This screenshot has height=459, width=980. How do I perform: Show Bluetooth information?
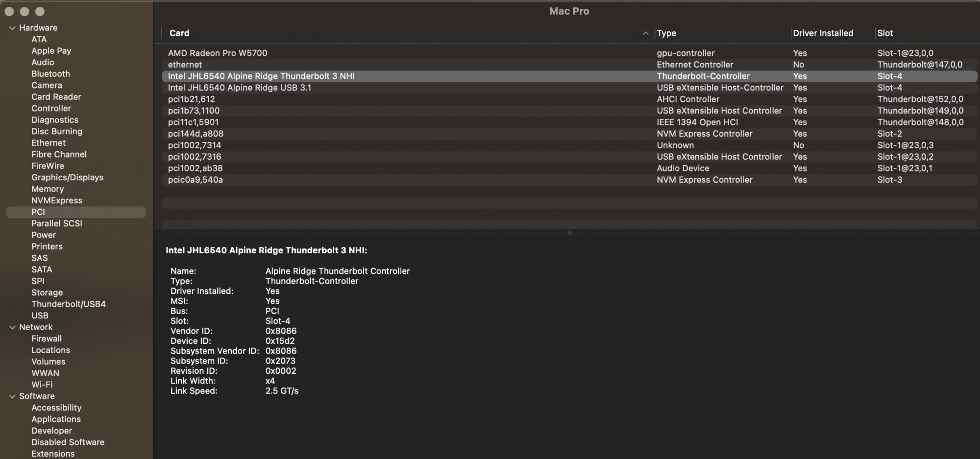click(x=50, y=74)
